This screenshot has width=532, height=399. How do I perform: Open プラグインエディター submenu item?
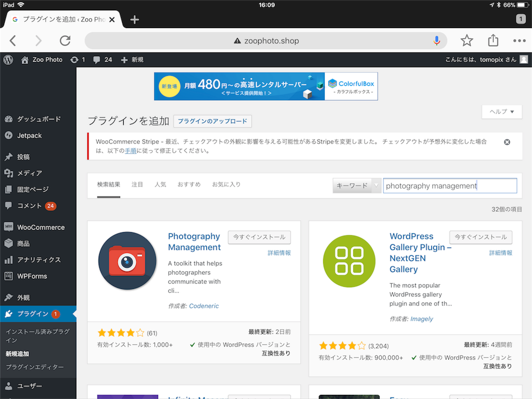click(x=35, y=367)
